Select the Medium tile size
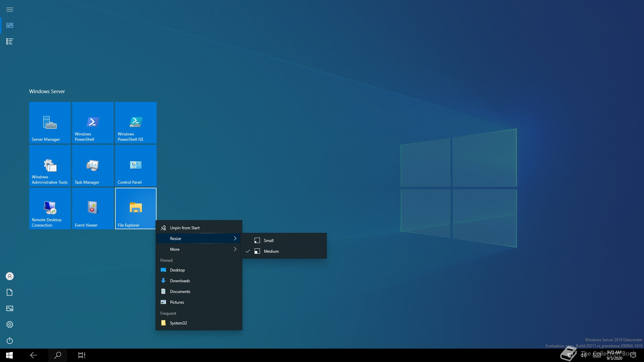 [x=284, y=251]
